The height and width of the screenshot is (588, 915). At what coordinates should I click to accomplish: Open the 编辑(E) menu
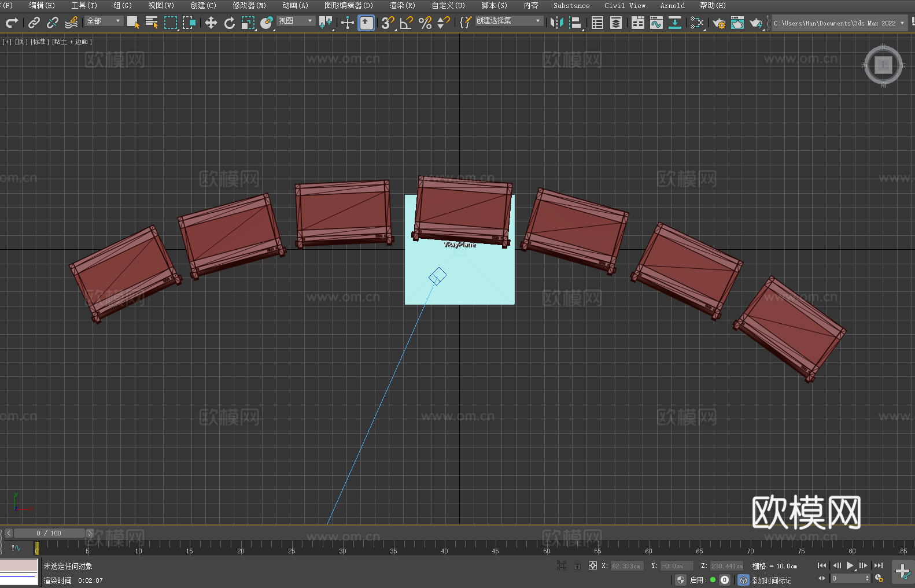pyautogui.click(x=42, y=5)
